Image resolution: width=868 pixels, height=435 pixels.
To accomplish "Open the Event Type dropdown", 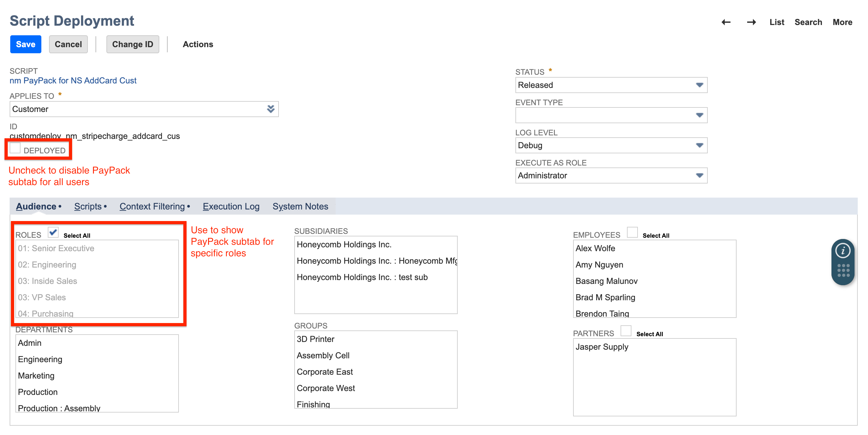I will coord(699,115).
